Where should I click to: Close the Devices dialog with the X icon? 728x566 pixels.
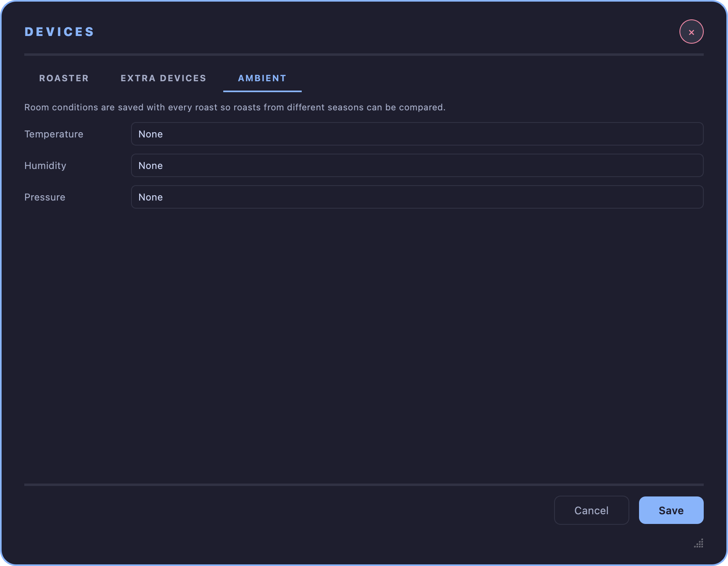691,32
